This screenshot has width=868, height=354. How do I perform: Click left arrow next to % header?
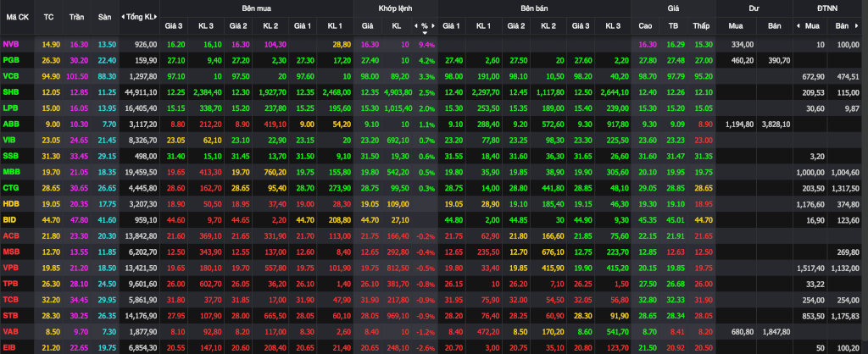coord(415,26)
